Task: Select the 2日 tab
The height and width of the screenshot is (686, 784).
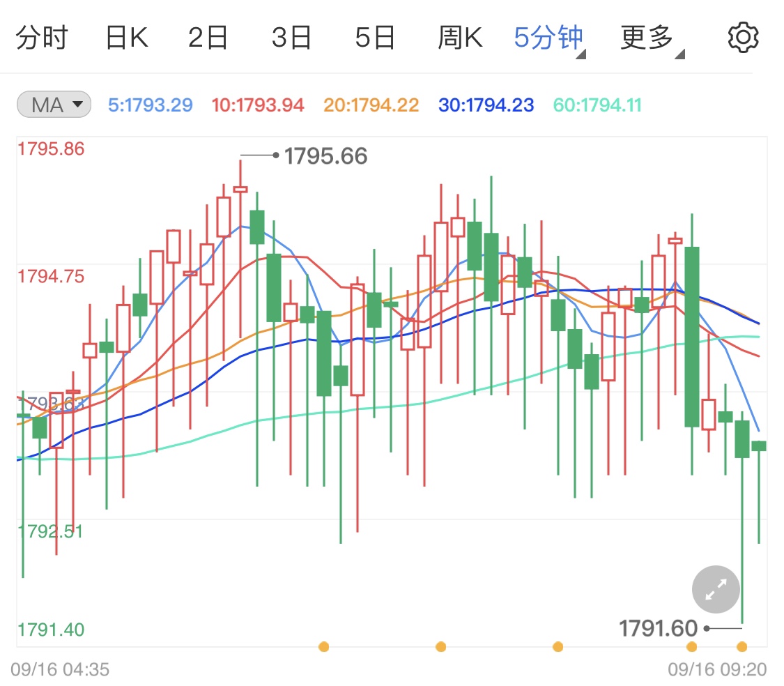Action: [208, 38]
